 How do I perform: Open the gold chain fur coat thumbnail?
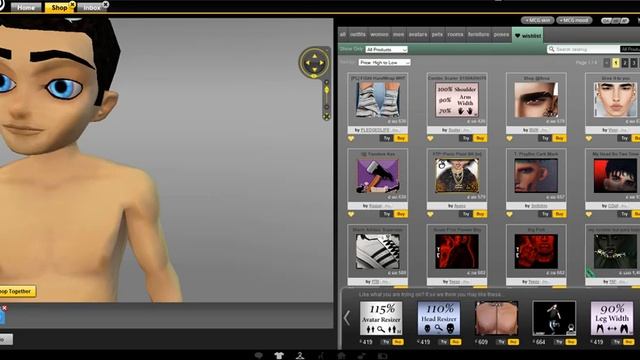tap(457, 176)
